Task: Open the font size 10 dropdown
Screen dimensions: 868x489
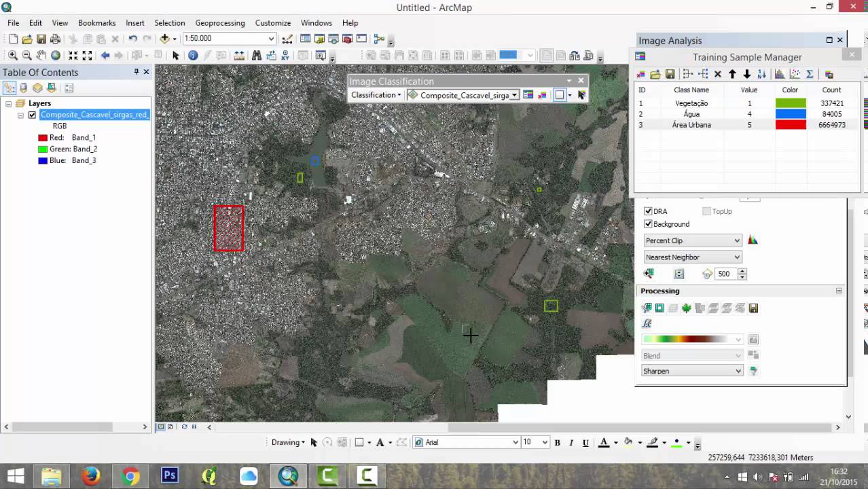Action: pos(544,442)
